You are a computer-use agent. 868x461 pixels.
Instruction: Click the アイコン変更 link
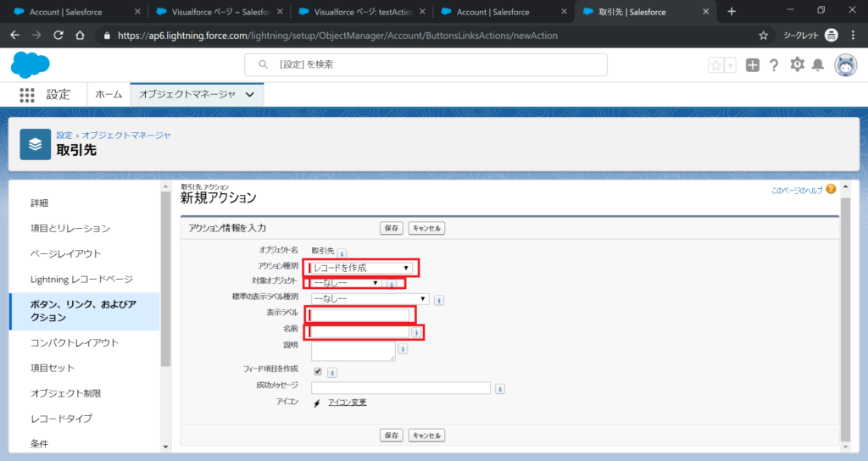(348, 403)
